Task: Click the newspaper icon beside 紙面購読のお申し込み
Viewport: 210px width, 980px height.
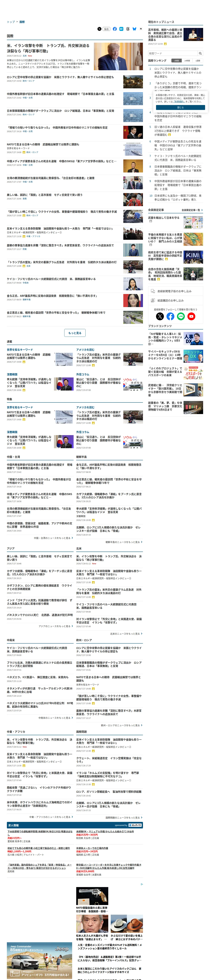Action: point(152,301)
